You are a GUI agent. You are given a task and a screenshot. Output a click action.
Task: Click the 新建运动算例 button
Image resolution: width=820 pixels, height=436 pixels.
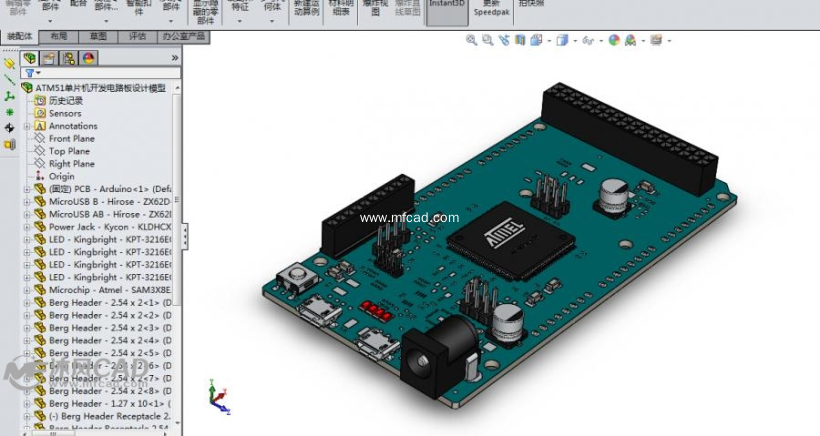[306, 8]
